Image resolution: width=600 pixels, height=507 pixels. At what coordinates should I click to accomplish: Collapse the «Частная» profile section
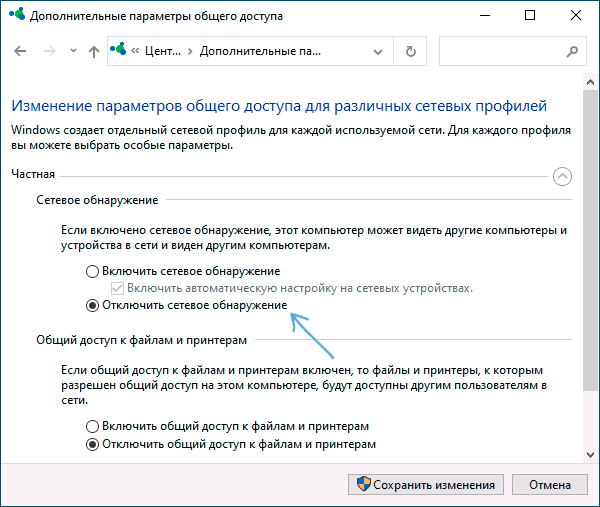[x=562, y=176]
